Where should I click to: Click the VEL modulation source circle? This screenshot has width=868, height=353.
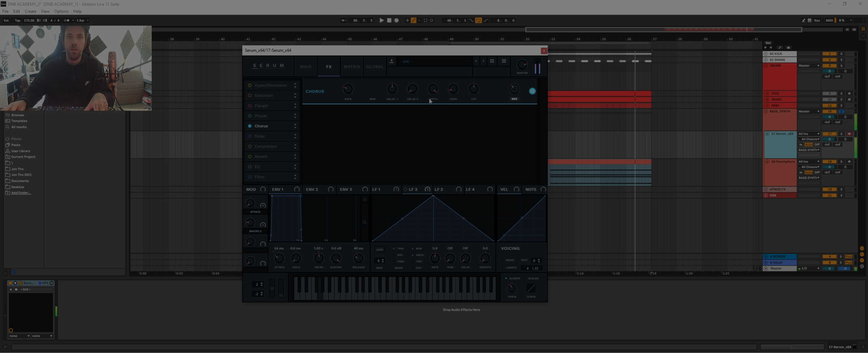pos(516,189)
